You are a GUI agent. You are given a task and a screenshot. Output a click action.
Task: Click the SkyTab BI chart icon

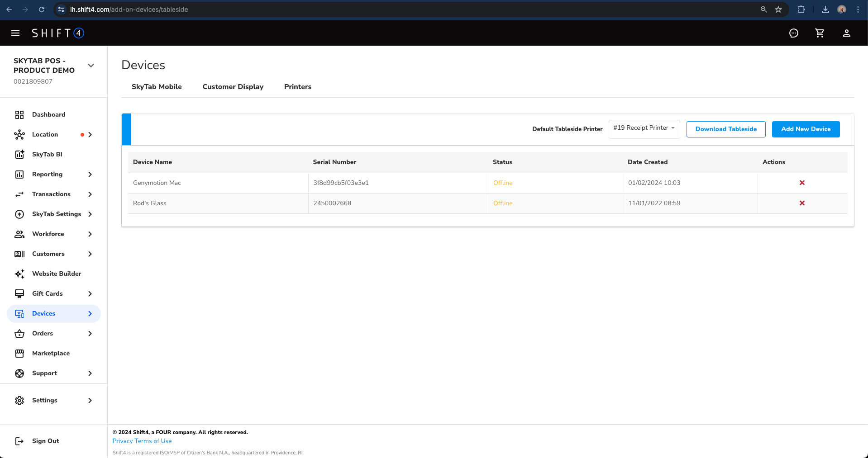[19, 155]
